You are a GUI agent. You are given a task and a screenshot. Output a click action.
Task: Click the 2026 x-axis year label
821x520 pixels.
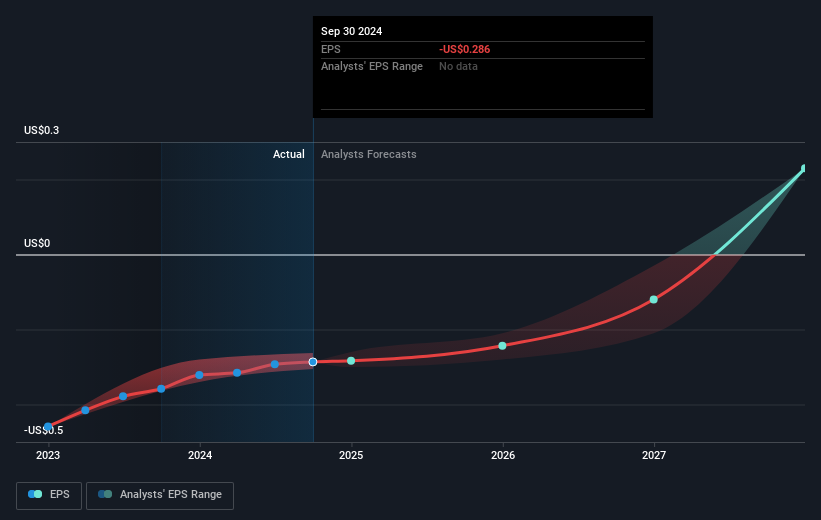503,455
